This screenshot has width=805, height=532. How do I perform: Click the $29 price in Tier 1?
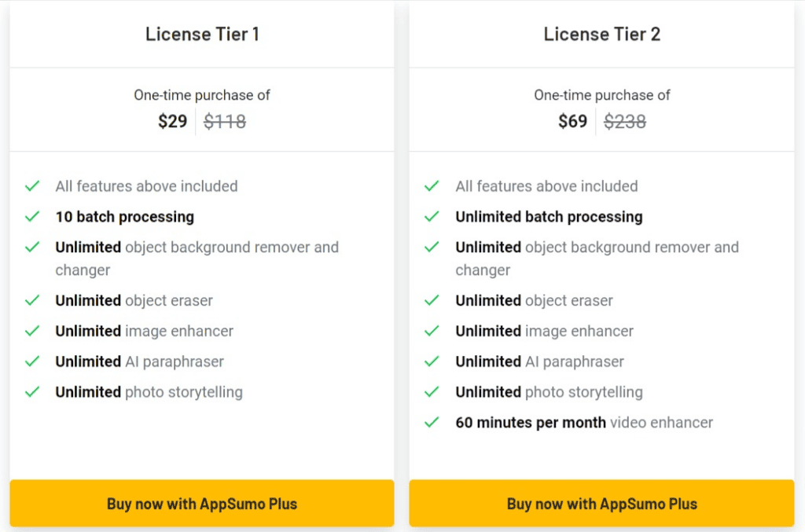coord(172,121)
